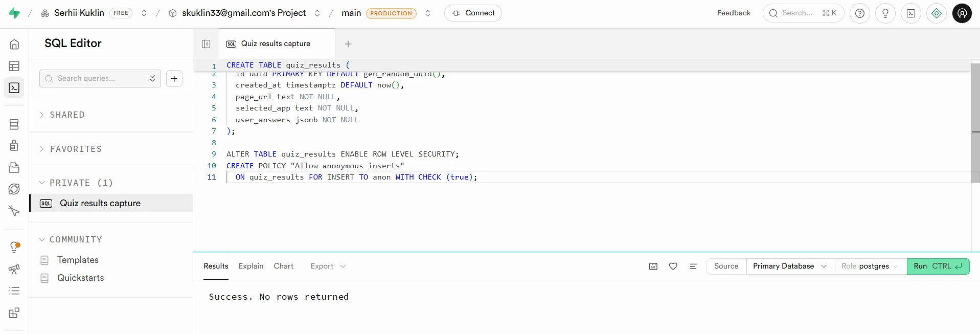Open skuklin33@gmail.com's Project link
This screenshot has height=334, width=980.
pos(244,13)
